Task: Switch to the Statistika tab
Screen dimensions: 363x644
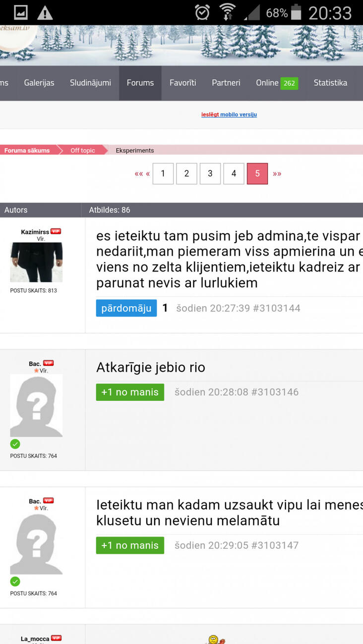Action: [330, 83]
